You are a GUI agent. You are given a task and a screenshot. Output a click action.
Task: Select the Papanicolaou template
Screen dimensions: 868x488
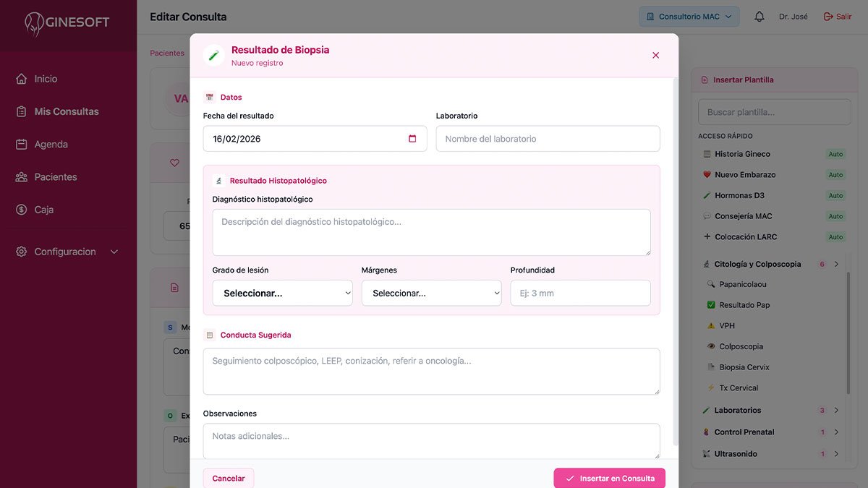point(742,285)
